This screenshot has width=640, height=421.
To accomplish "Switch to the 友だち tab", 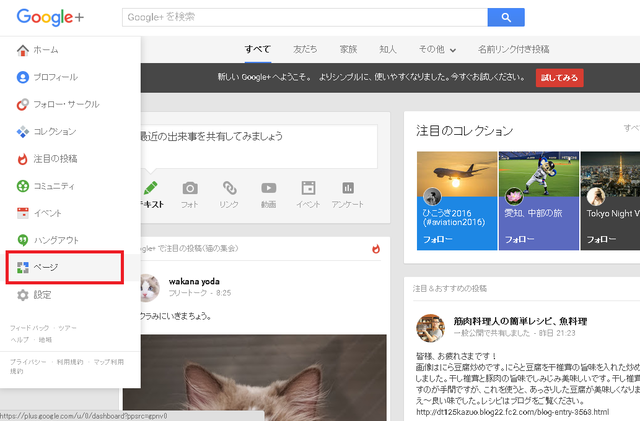I will [x=305, y=49].
